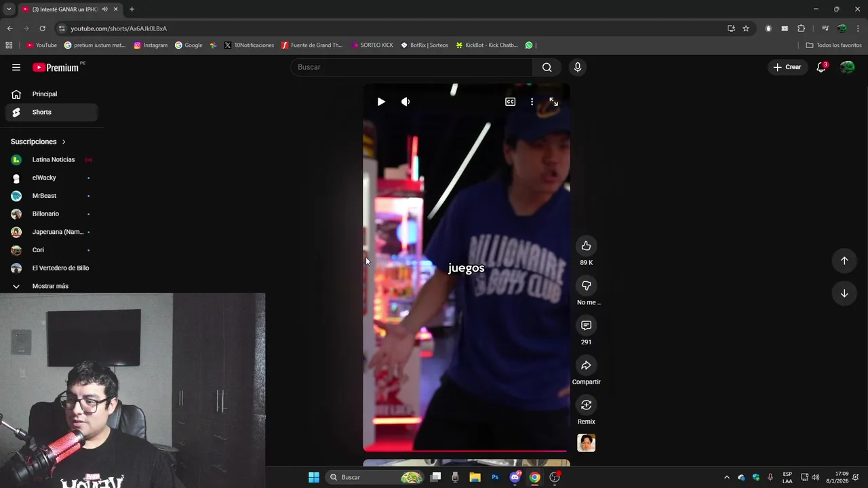This screenshot has width=868, height=488.
Task: Open Discord from the taskbar
Action: (x=515, y=477)
